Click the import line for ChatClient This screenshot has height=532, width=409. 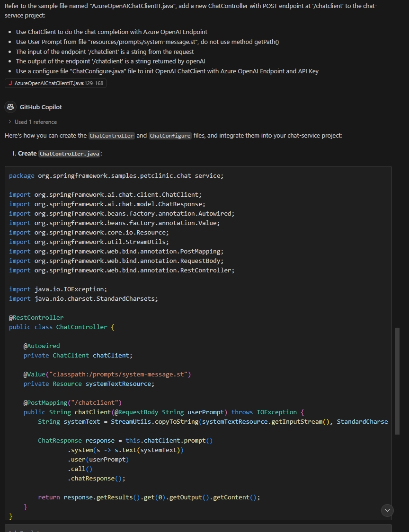tap(105, 195)
